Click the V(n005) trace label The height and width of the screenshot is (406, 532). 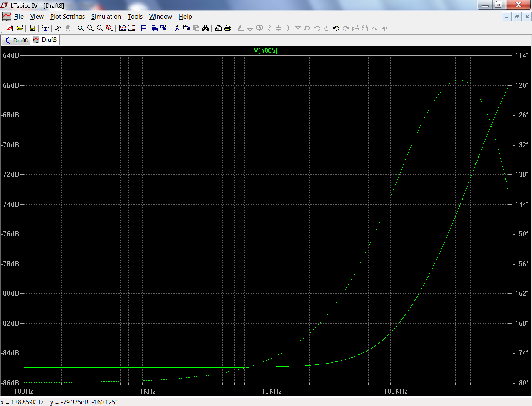(266, 51)
